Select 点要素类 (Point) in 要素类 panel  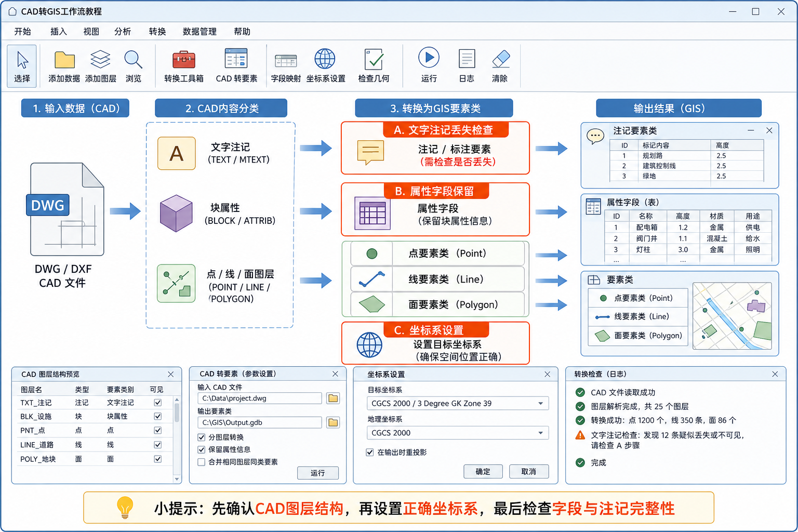click(638, 298)
